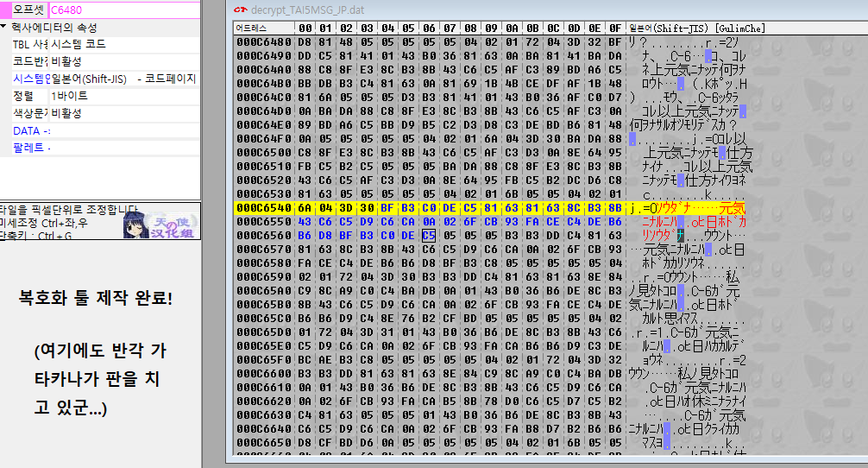This screenshot has width=868, height=468.
Task: Select address row 000C65A0
Action: pos(264,291)
